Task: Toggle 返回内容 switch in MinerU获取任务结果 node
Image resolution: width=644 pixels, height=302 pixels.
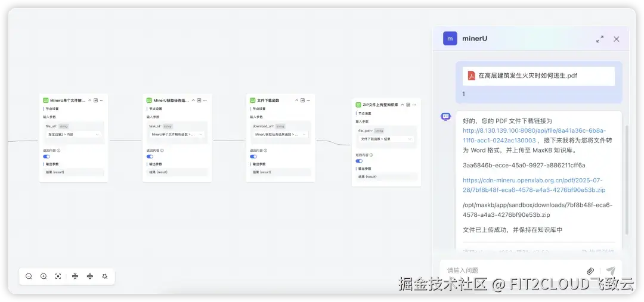Action: (x=150, y=156)
